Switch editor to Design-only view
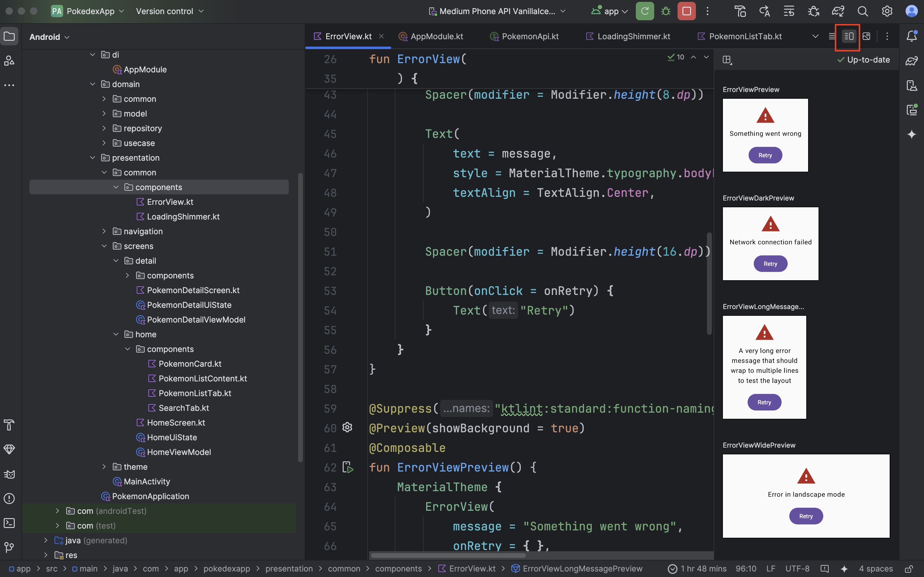This screenshot has width=924, height=577. [x=866, y=36]
